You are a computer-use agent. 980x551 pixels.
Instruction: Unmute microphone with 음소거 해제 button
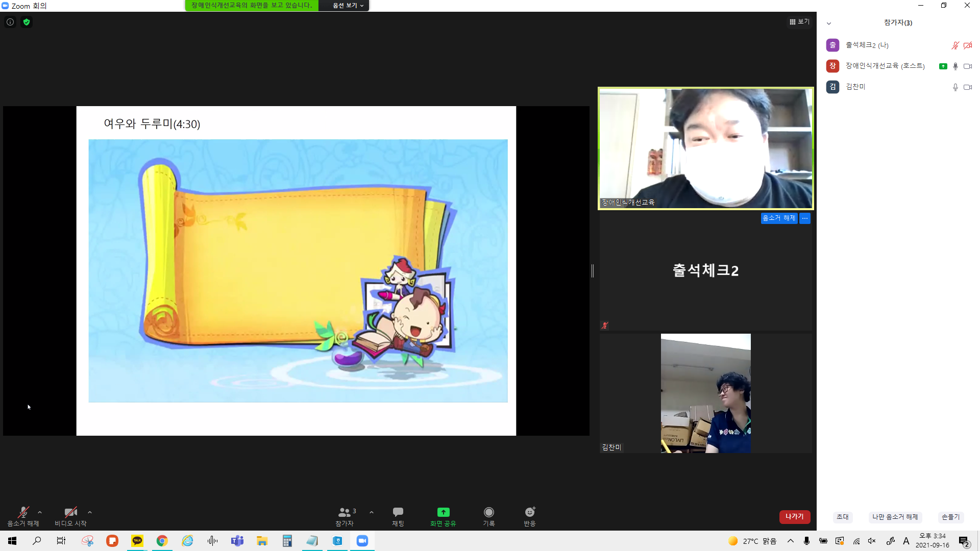coord(23,516)
